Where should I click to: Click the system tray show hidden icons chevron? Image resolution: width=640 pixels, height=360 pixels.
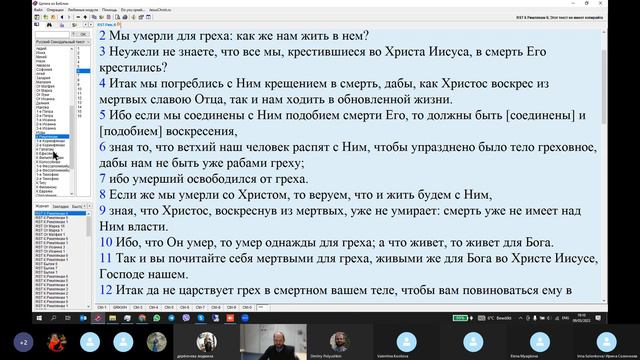[520, 318]
